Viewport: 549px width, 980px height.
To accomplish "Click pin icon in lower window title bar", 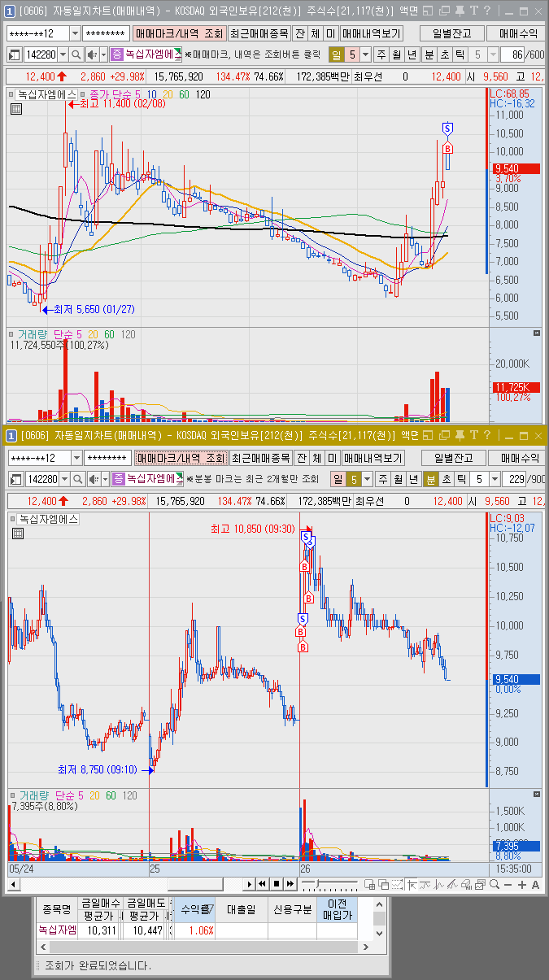I will point(460,435).
